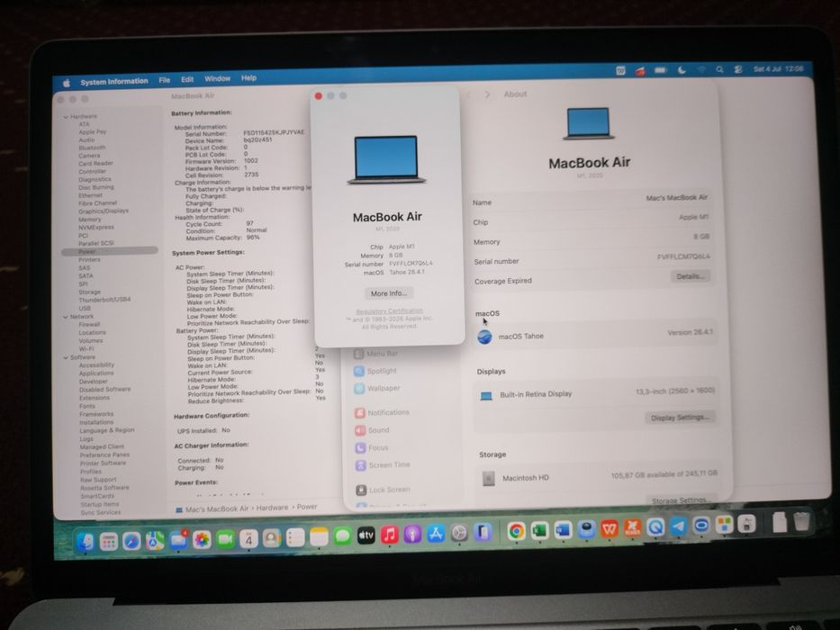Select Memory in Hardware list

click(89, 220)
